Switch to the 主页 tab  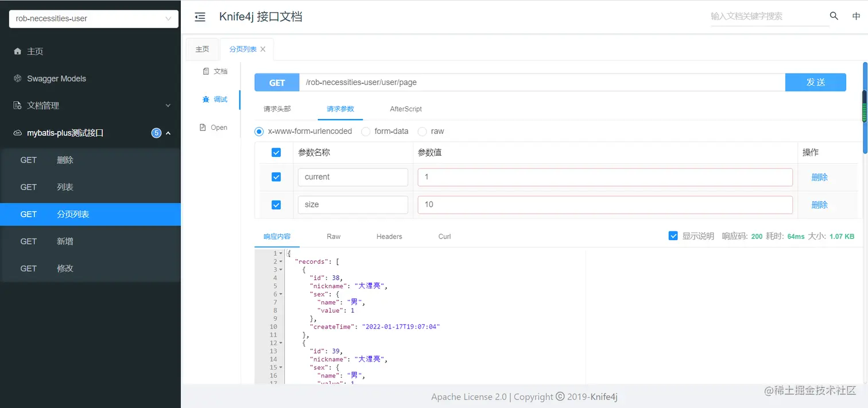[x=203, y=49]
